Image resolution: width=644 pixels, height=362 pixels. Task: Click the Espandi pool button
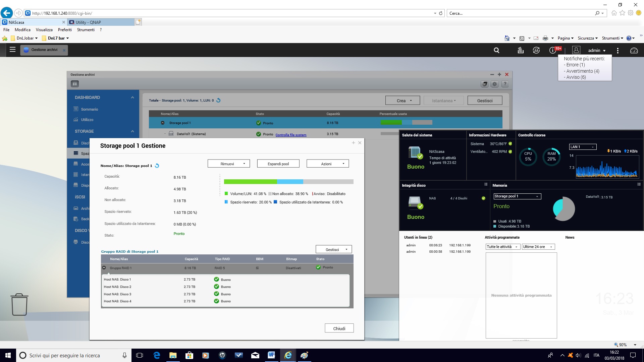tap(278, 164)
